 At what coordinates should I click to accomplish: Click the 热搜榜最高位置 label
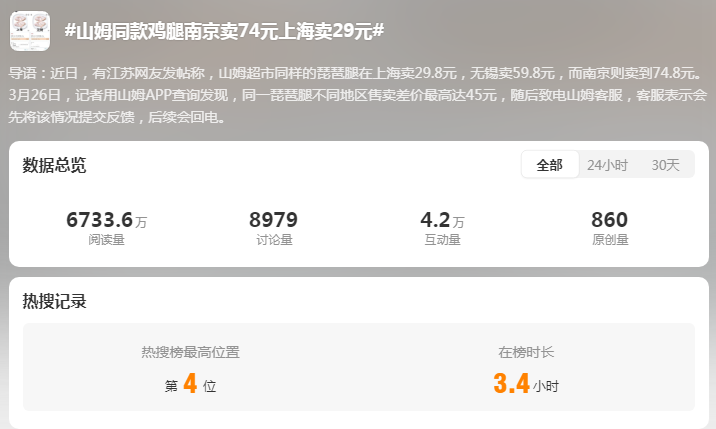click(x=190, y=352)
